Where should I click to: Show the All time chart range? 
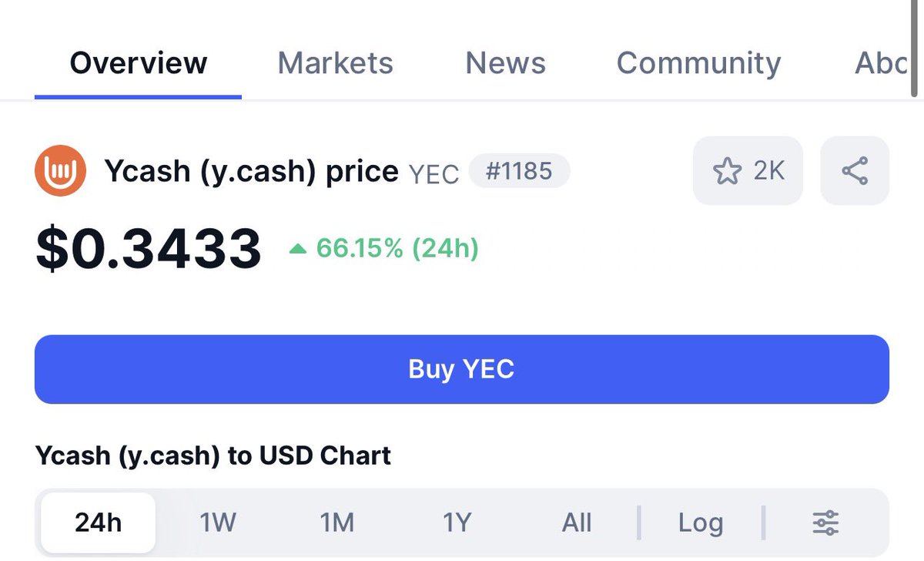pyautogui.click(x=577, y=523)
